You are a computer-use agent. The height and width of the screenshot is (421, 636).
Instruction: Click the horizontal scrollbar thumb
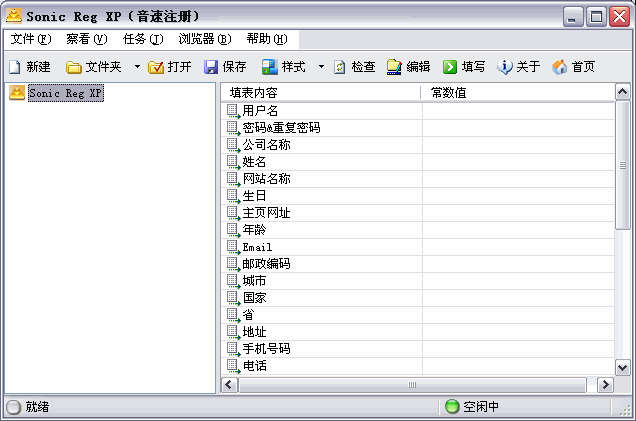click(x=413, y=384)
